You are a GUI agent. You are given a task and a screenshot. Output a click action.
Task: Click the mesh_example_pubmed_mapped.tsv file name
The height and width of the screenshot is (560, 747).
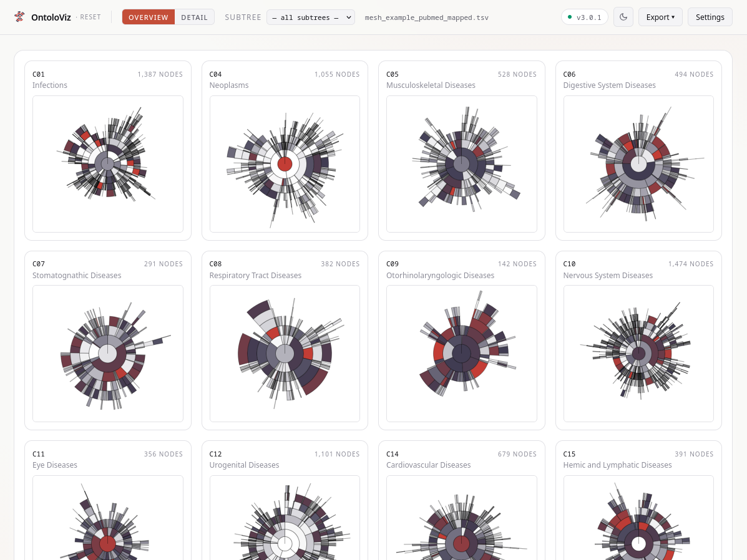click(426, 17)
